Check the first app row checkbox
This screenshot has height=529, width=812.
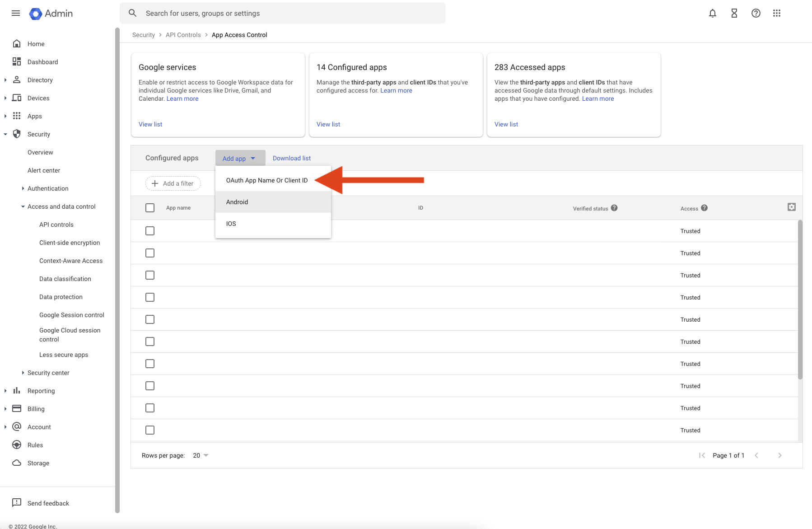[150, 231]
